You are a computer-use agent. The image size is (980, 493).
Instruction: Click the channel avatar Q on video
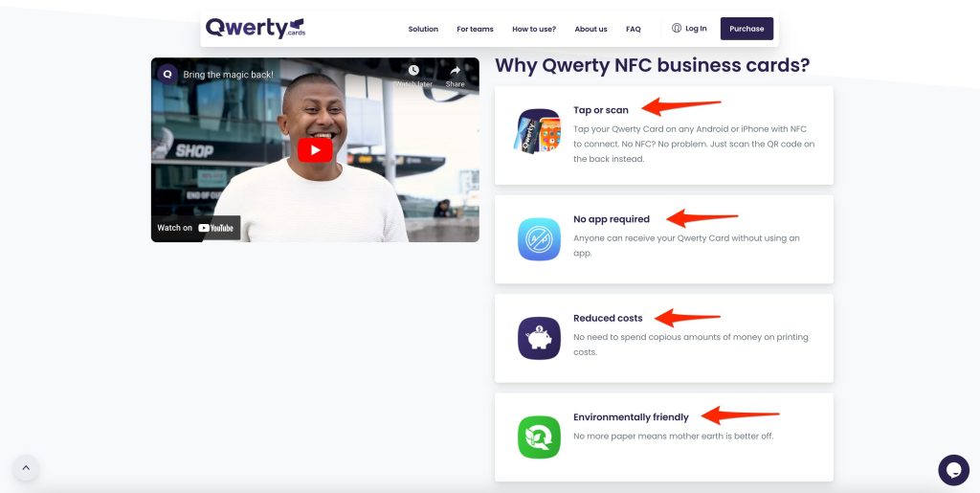point(167,75)
